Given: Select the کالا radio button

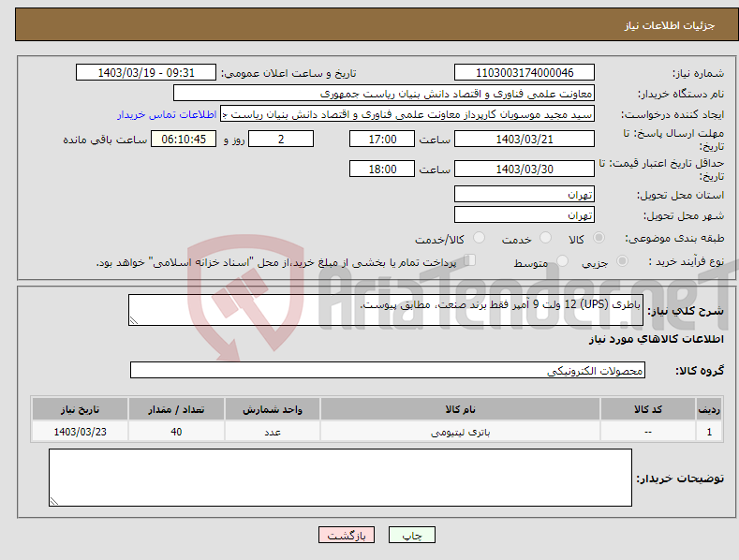Looking at the screenshot, I should coord(599,238).
